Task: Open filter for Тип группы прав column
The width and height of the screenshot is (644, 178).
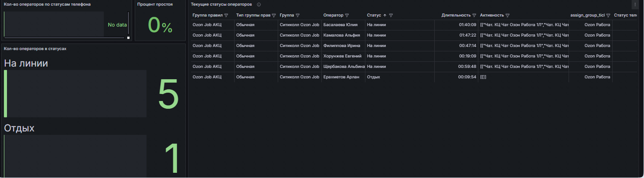Action: (274, 15)
